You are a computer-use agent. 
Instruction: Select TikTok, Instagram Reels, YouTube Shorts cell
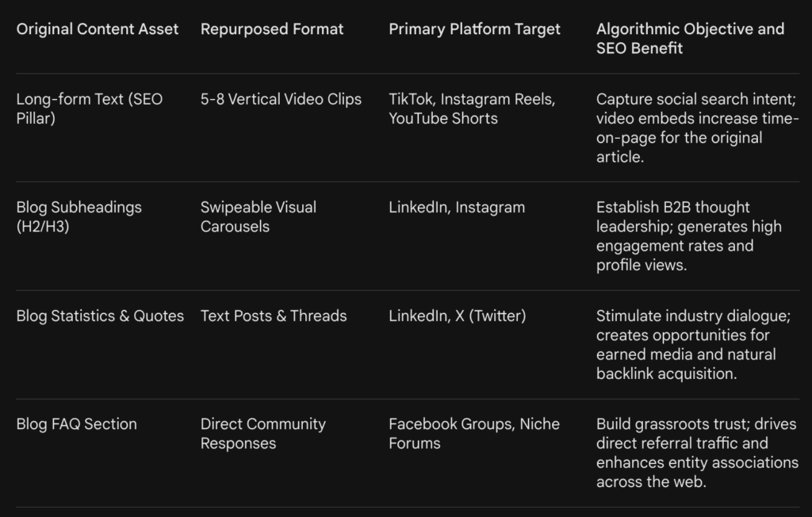tap(472, 109)
